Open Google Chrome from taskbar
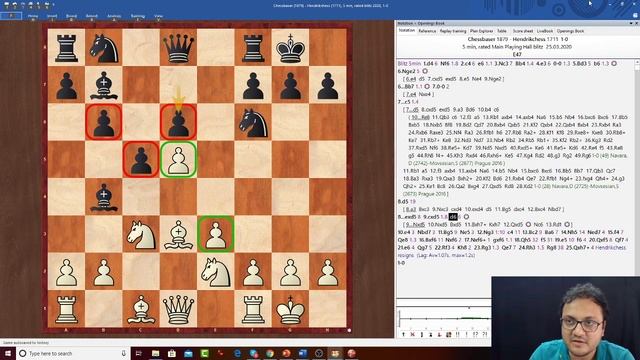Viewport: 640px width, 360px height. point(270,353)
